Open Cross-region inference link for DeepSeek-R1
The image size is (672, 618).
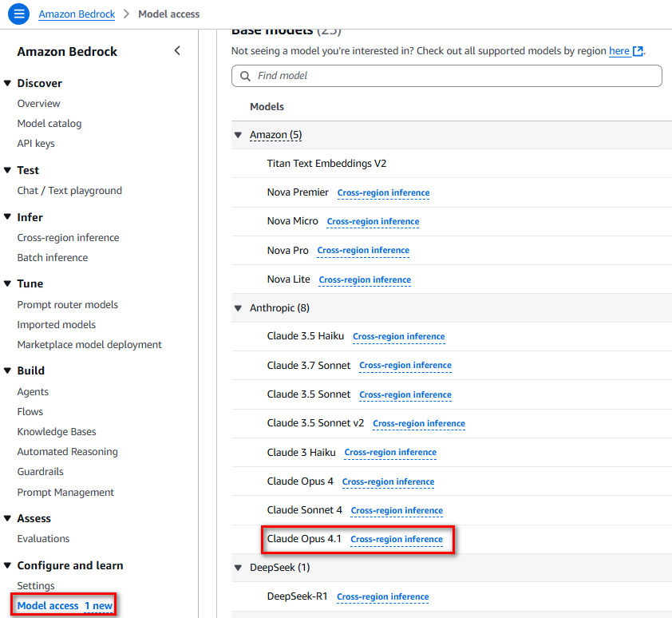coord(383,596)
